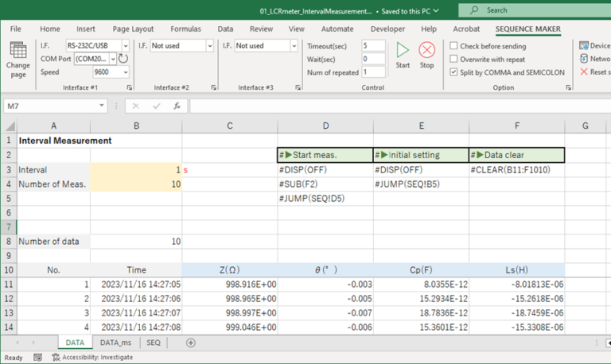Open Interface #1 dialog launcher
Viewport: 611px width, 364px height.
tap(129, 87)
